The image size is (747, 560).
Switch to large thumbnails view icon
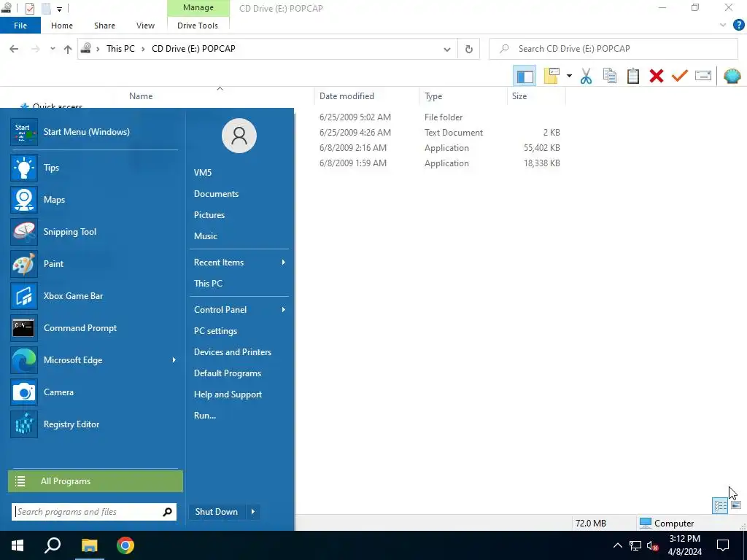coord(736,505)
